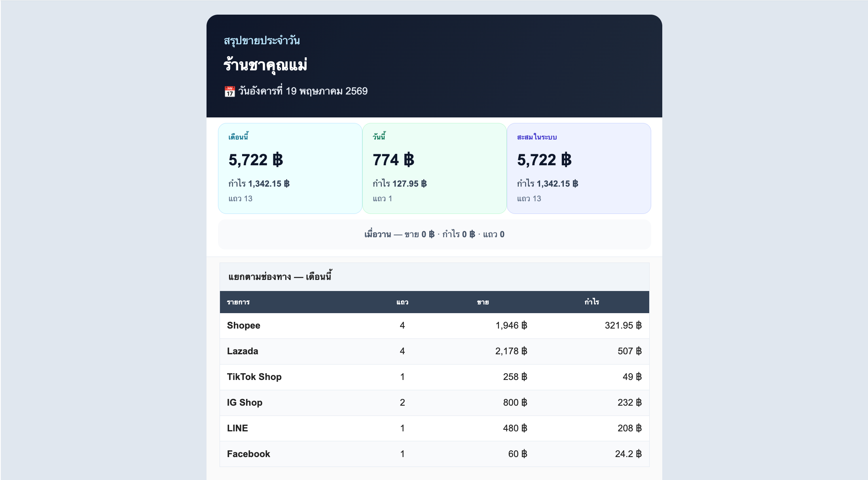
Task: Click Facebook profit 24.2 ฿
Action: click(628, 454)
